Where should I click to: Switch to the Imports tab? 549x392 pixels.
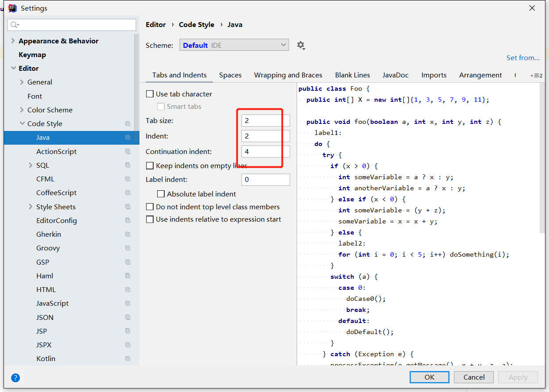click(x=434, y=75)
